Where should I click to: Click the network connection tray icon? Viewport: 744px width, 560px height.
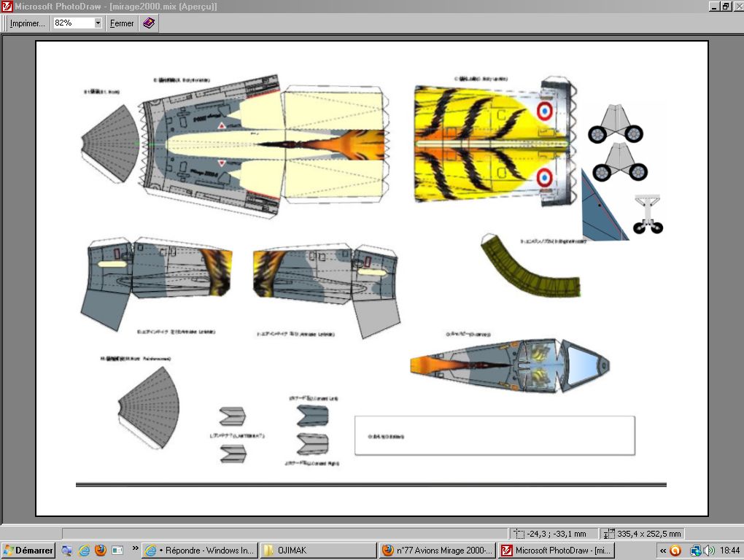click(696, 551)
